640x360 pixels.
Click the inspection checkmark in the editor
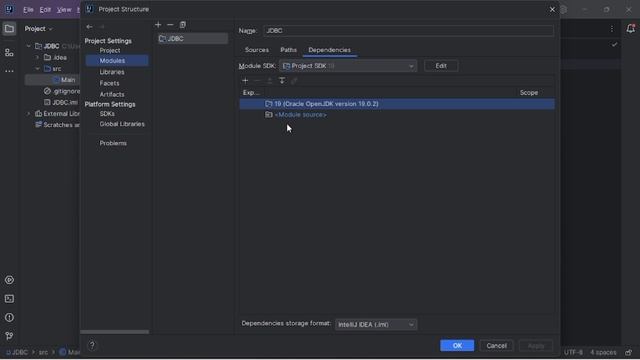[x=614, y=44]
